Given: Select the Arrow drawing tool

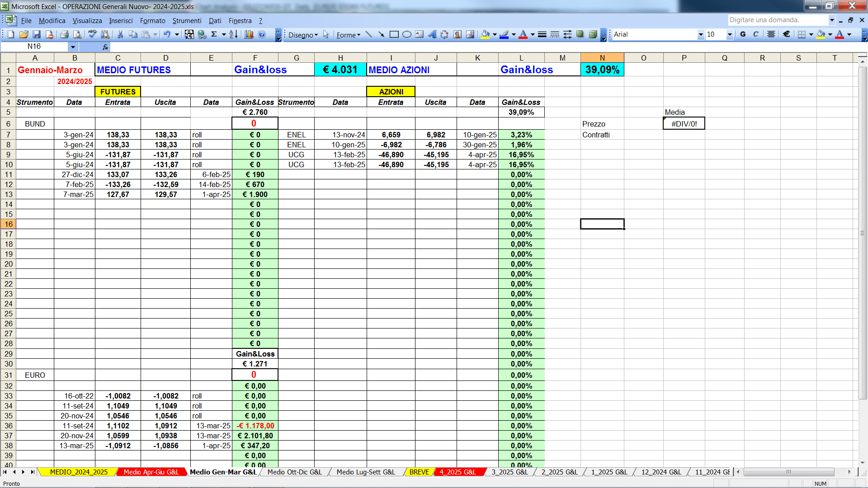Looking at the screenshot, I should tap(382, 34).
